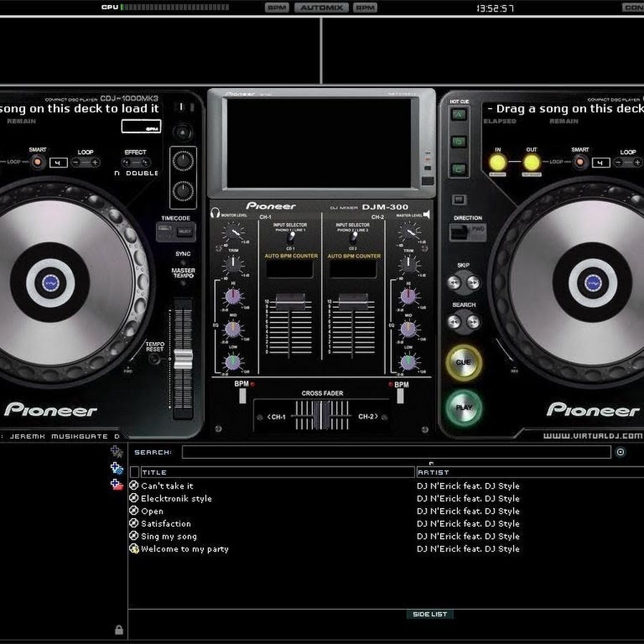Select next effect on left deck
644x644 pixels.
point(146,162)
